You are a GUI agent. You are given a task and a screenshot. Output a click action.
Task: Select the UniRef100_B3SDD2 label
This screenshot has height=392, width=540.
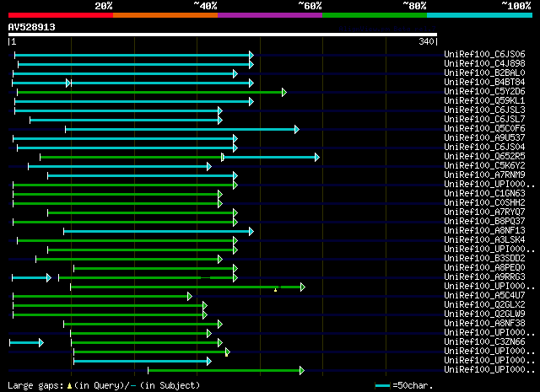[484, 259]
